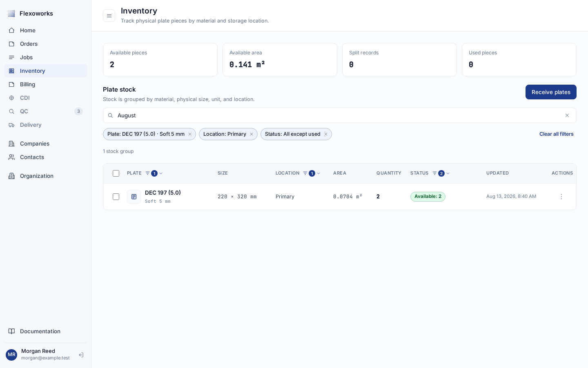588x368 pixels.
Task: Toggle the sidebar hamburger button
Action: tap(109, 16)
